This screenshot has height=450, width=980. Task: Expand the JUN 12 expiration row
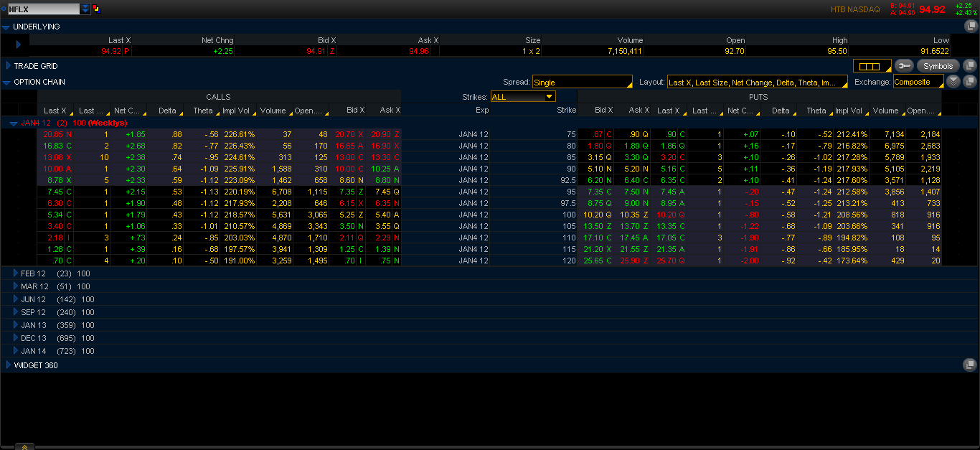(x=16, y=299)
